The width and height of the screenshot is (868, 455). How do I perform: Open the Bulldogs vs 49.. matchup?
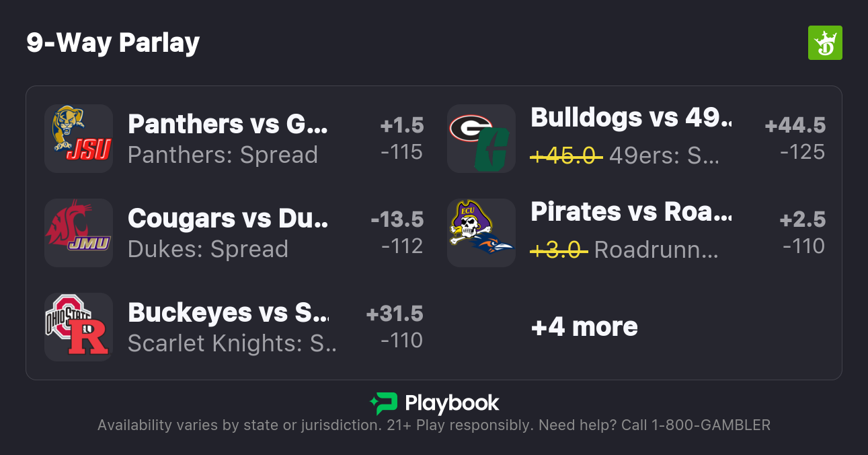pyautogui.click(x=631, y=118)
